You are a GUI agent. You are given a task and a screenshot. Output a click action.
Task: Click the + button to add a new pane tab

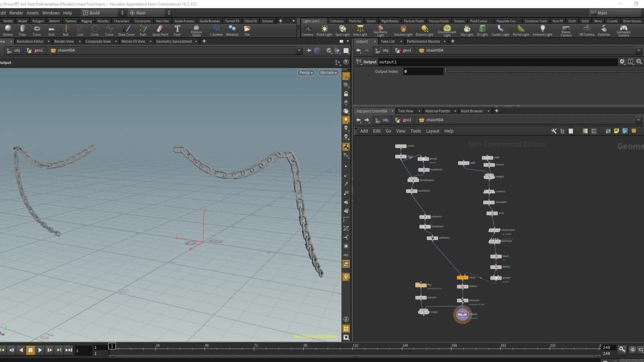coord(452,41)
